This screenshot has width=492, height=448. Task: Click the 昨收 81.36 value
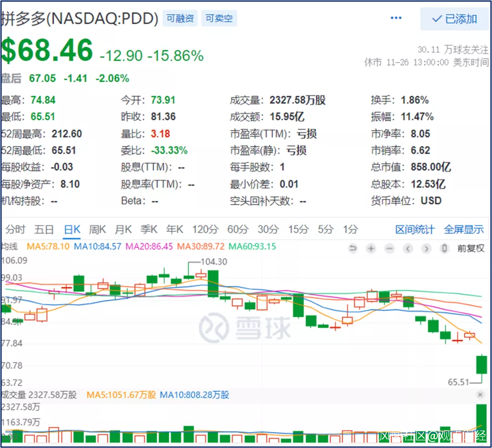[x=163, y=117]
